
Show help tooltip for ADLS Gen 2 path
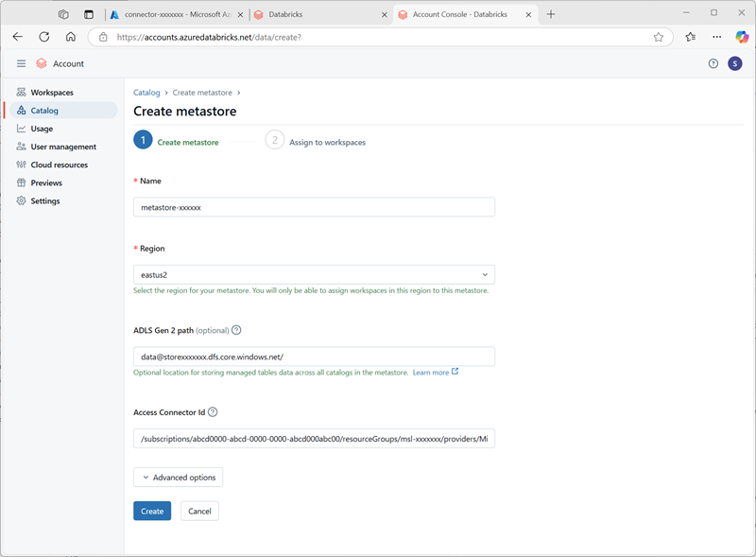(236, 330)
